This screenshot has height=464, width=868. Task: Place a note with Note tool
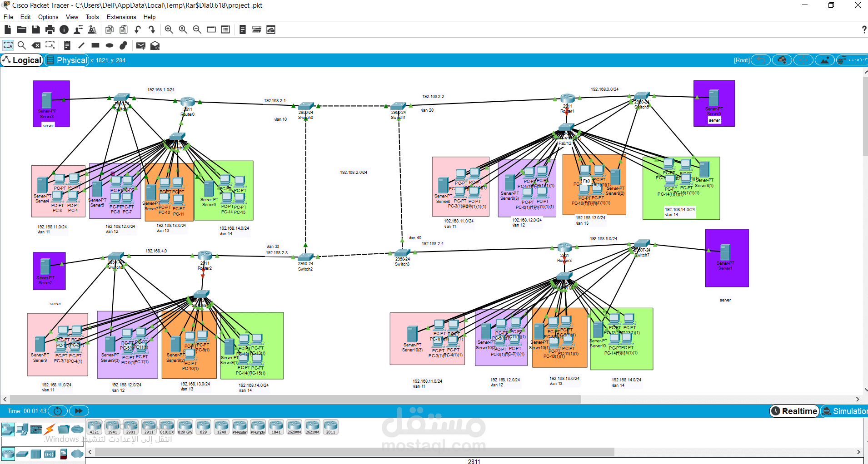[67, 45]
